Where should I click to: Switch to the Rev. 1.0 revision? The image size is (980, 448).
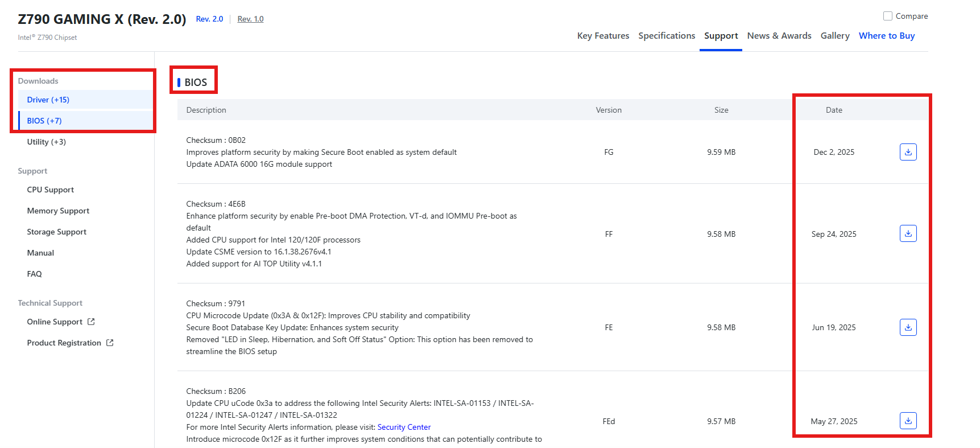point(250,19)
